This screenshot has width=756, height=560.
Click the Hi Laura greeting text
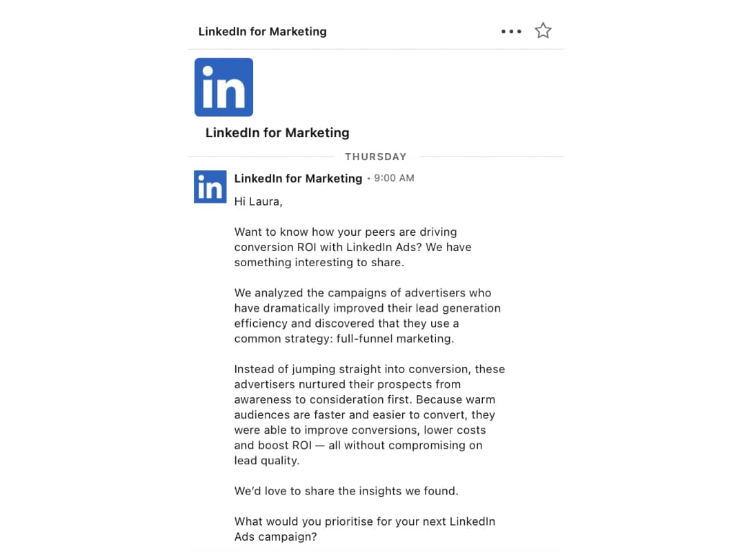click(259, 201)
